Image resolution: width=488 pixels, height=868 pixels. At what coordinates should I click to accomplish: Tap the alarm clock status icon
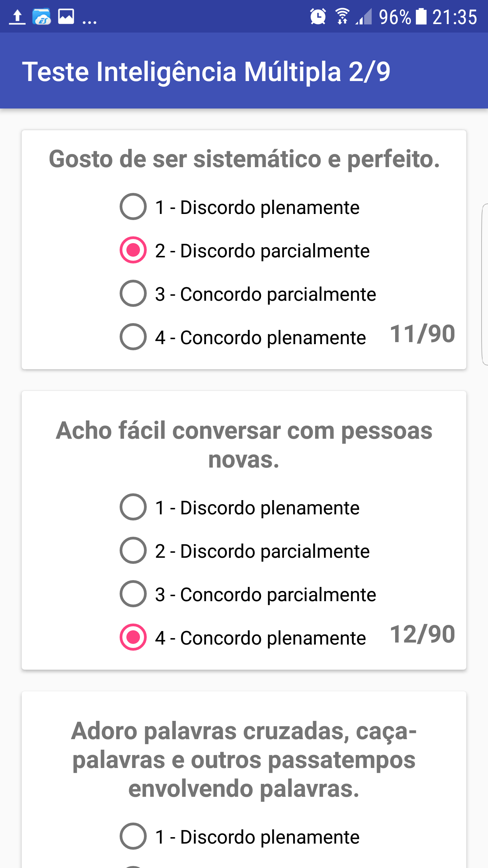point(318,16)
